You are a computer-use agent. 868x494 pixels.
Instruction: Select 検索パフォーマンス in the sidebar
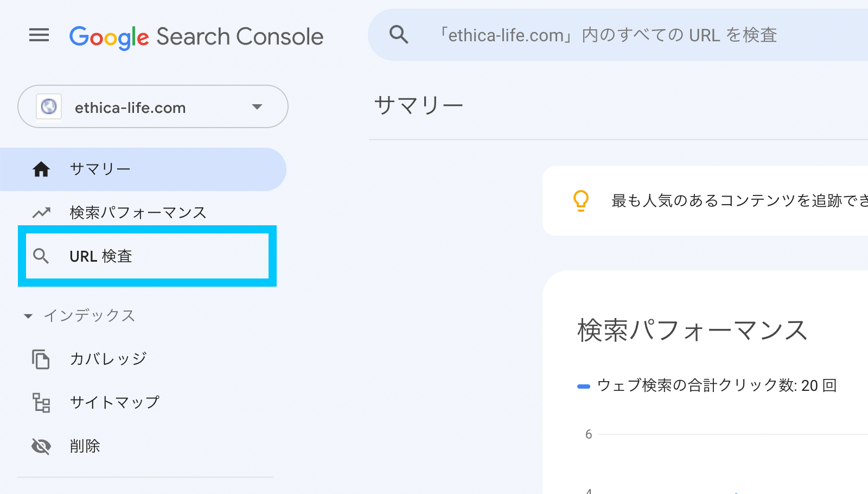(x=137, y=212)
